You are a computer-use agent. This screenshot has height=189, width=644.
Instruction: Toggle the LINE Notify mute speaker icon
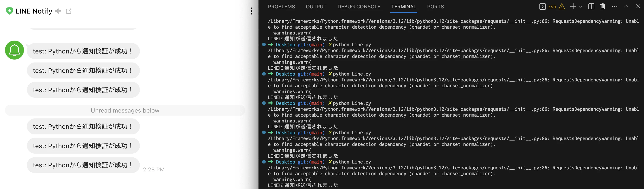point(58,11)
